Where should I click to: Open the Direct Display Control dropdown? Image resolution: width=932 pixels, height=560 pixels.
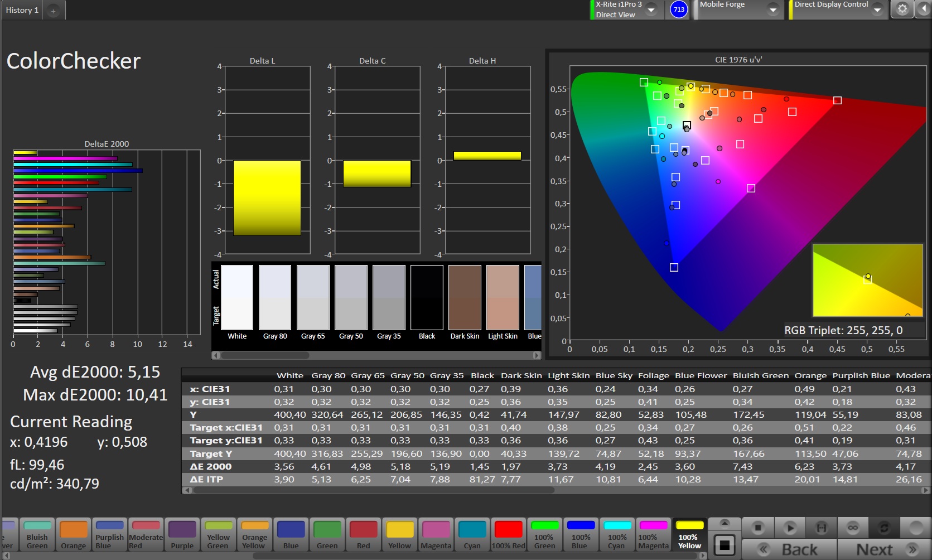pyautogui.click(x=877, y=9)
